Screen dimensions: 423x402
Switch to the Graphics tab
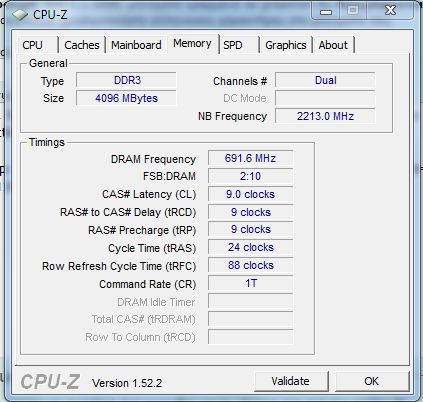click(x=285, y=45)
